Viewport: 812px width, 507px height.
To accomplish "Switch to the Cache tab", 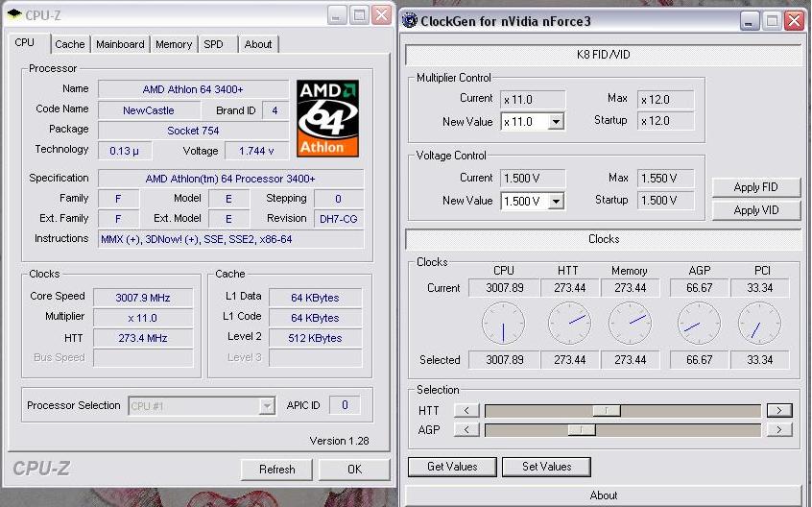I will 70,44.
